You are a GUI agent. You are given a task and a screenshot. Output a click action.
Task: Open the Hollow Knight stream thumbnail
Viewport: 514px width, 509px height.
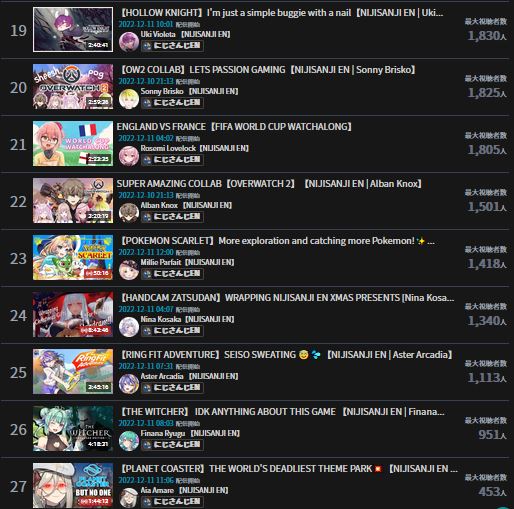click(x=73, y=30)
